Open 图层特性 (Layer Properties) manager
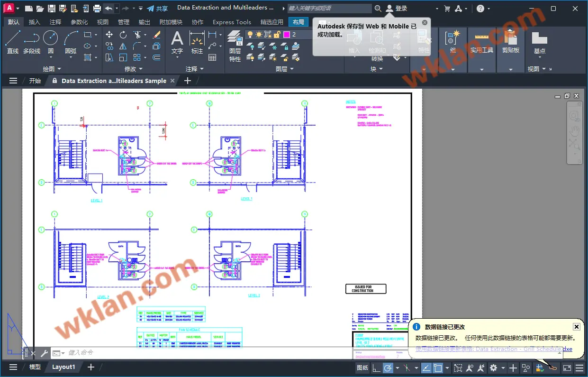 pos(235,46)
